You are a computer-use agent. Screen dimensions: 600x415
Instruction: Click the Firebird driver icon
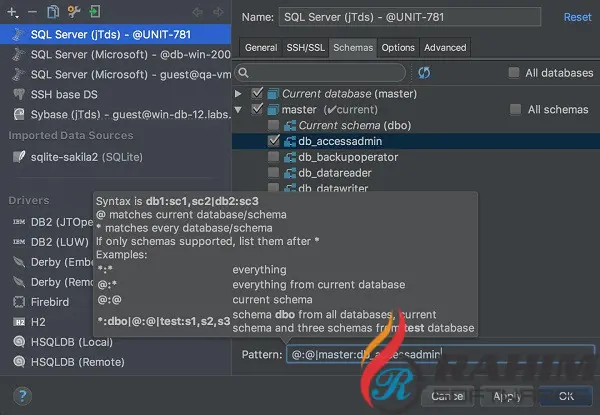click(x=19, y=302)
